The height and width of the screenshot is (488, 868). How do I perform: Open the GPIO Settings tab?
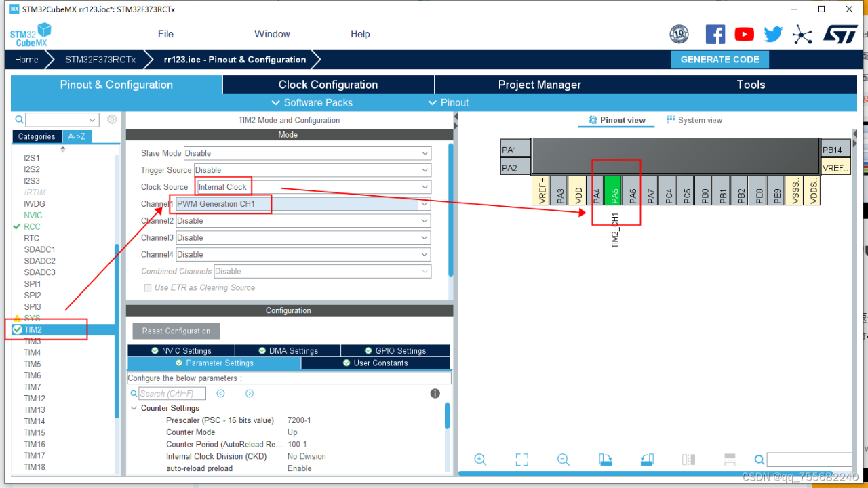coord(395,350)
